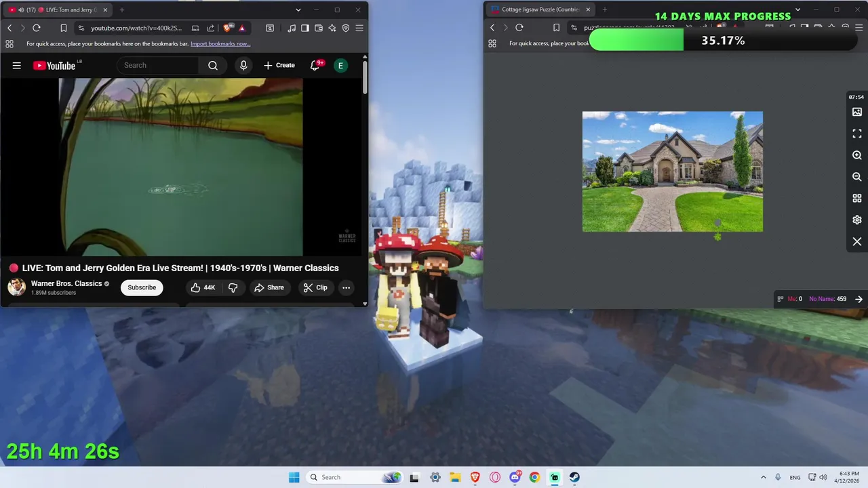Click the share icon in YouTube address bar
This screenshot has height=488, width=868.
click(210, 28)
